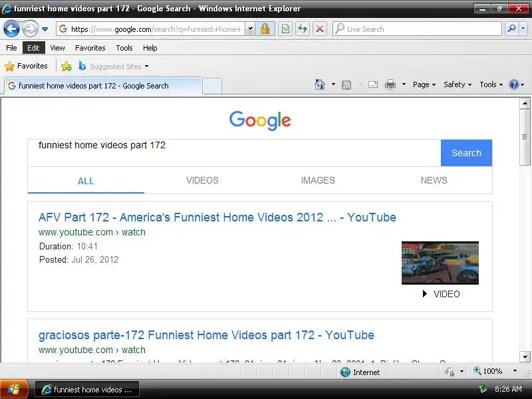Viewport: 532px width, 399px height.
Task: Switch to the IMAGES results tab
Action: [318, 180]
